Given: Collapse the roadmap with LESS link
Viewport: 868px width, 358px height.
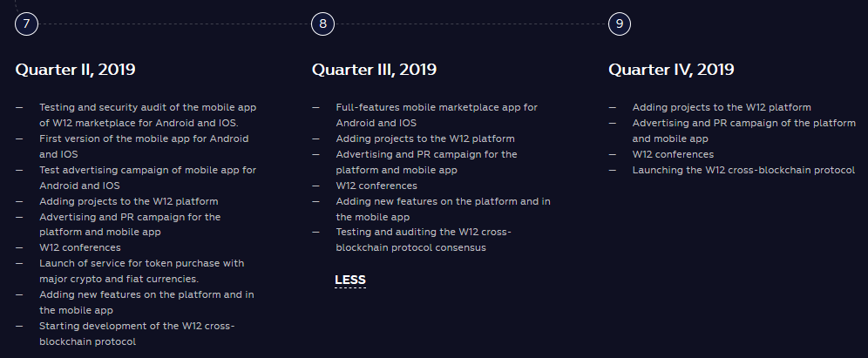Looking at the screenshot, I should [350, 280].
